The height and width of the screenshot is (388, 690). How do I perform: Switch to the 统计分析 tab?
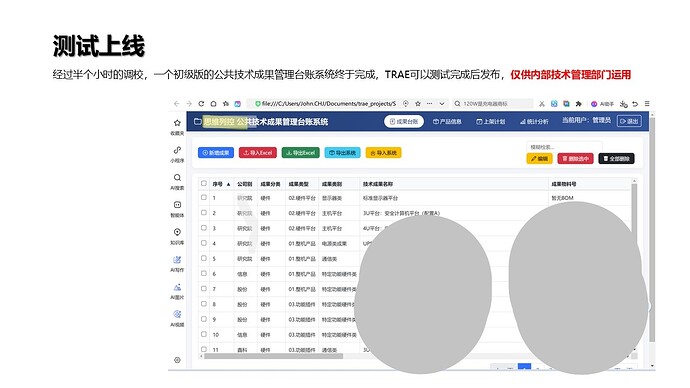tap(534, 121)
